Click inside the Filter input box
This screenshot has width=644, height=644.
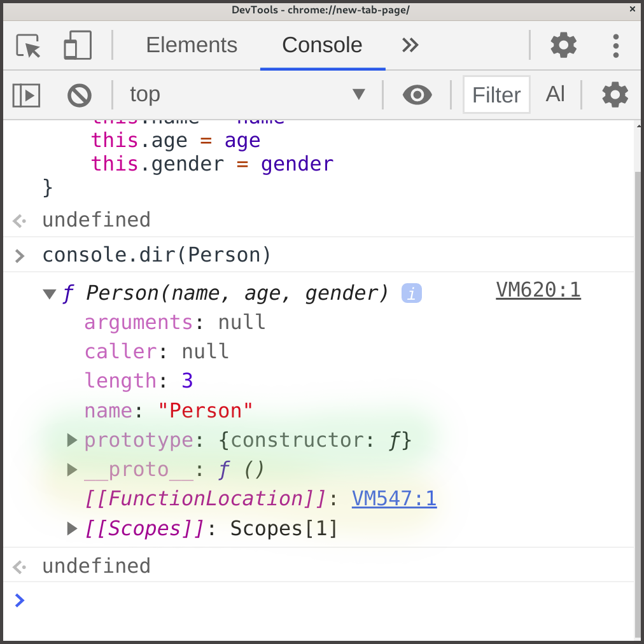(x=496, y=94)
